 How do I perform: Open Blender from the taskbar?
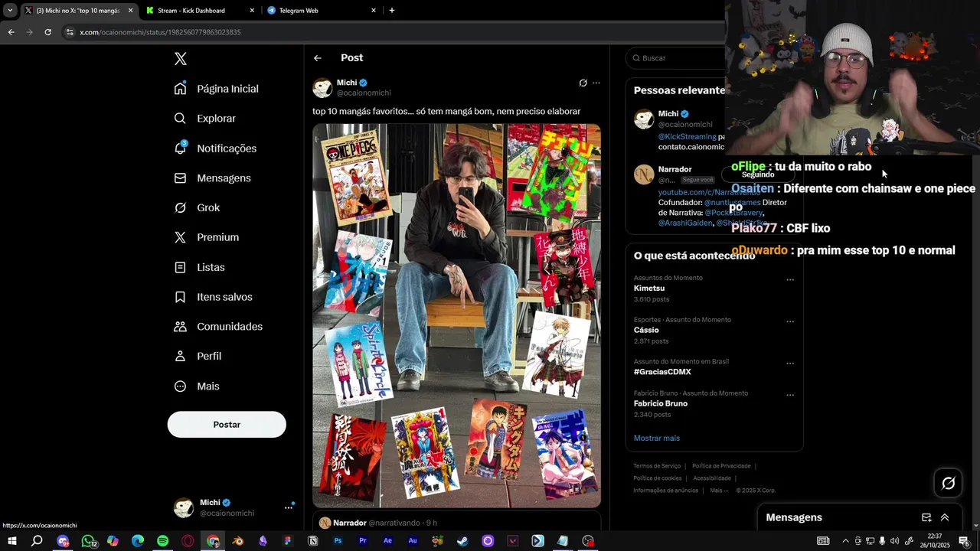(x=237, y=541)
